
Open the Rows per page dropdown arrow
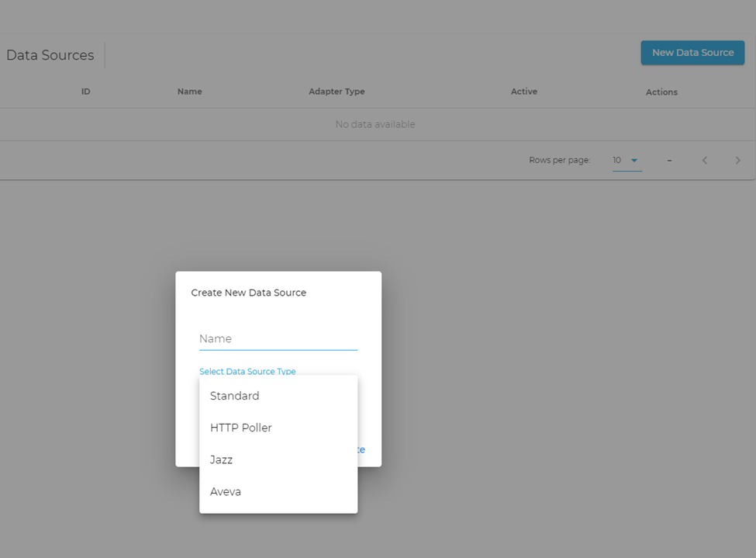pos(633,161)
